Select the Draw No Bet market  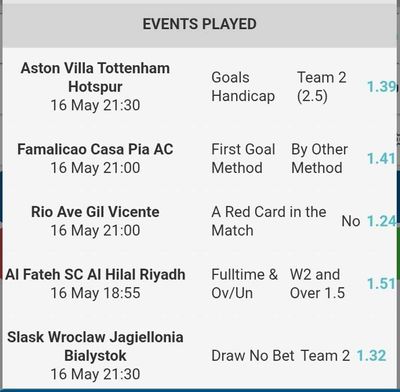(x=253, y=355)
